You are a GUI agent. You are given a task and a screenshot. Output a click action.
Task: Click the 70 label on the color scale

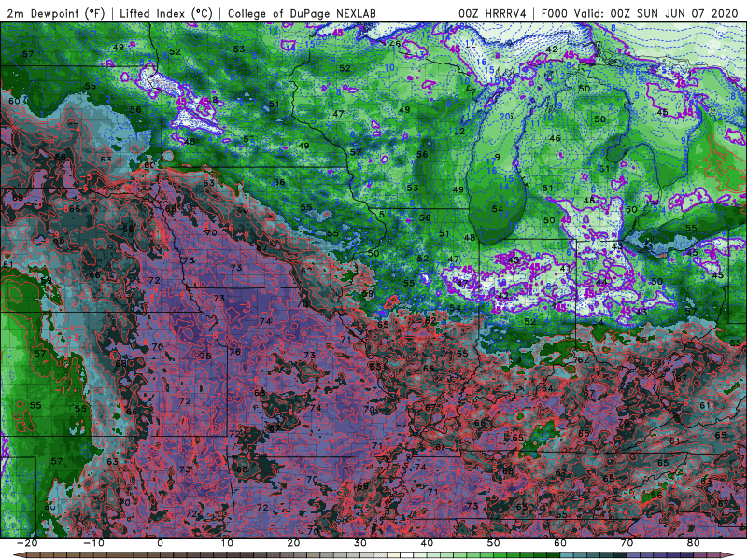tap(627, 543)
